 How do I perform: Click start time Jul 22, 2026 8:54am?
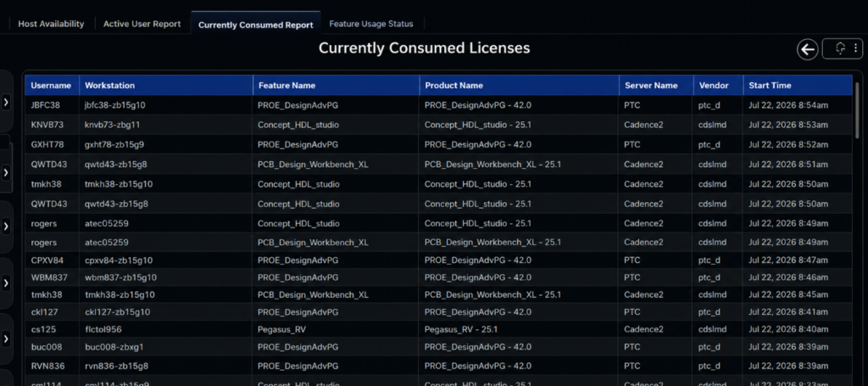(788, 104)
